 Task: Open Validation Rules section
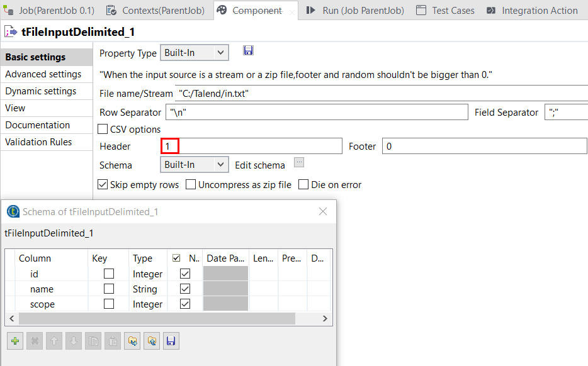pyautogui.click(x=47, y=142)
